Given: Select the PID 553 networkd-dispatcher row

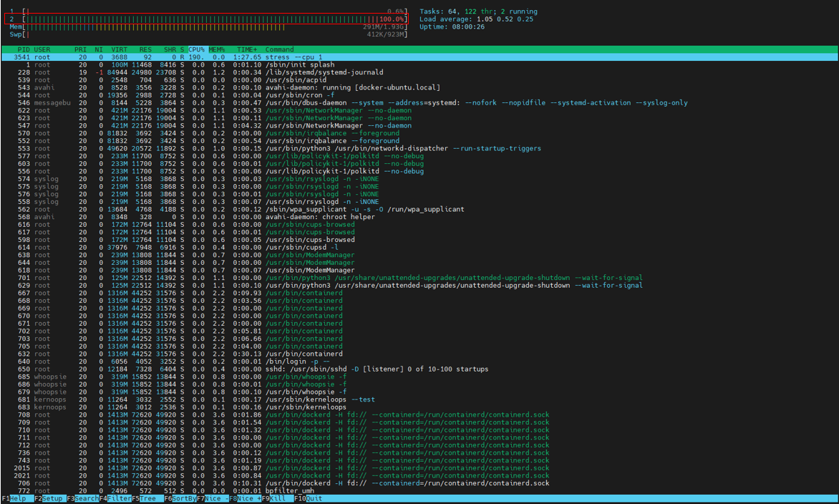Looking at the screenshot, I should pyautogui.click(x=419, y=148).
